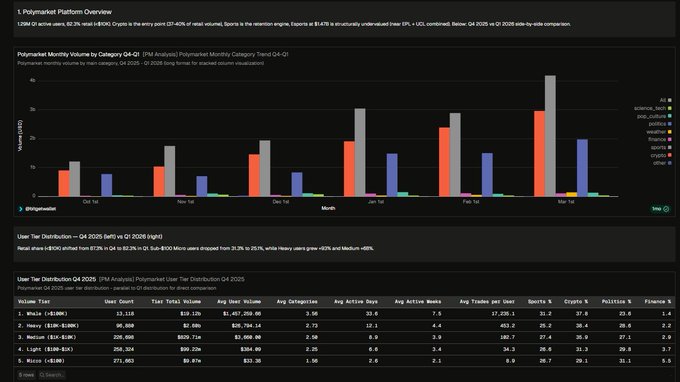Select the orange crypto bar for Mar 1st
Viewport: 680px width, 382px height.
539,154
